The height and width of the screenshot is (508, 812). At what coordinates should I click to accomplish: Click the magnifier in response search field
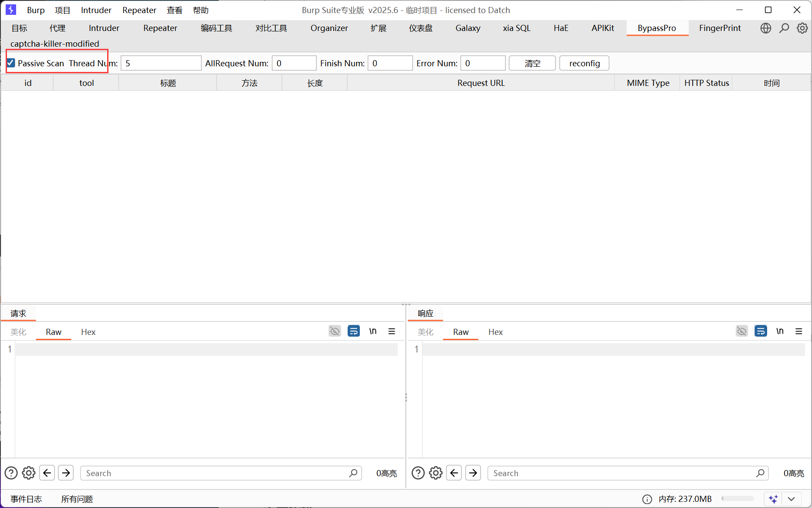pyautogui.click(x=761, y=473)
